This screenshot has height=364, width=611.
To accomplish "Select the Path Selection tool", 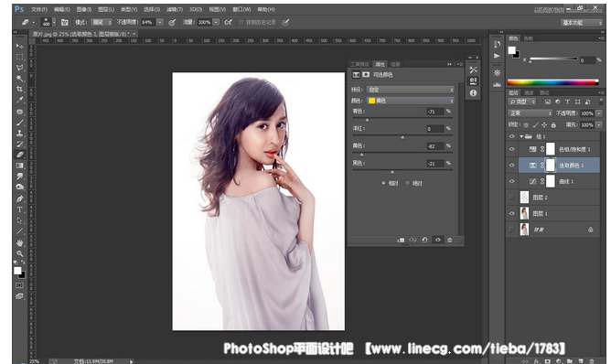I will coord(19,220).
